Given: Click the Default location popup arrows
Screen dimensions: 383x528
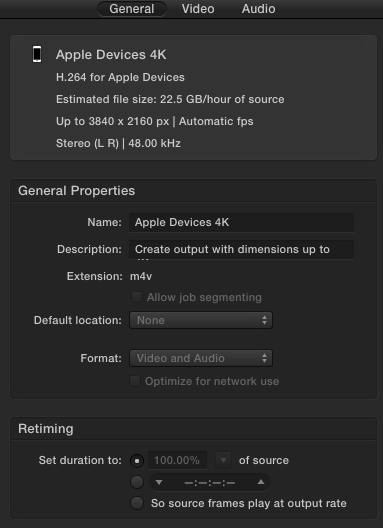Looking at the screenshot, I should pyautogui.click(x=264, y=320).
